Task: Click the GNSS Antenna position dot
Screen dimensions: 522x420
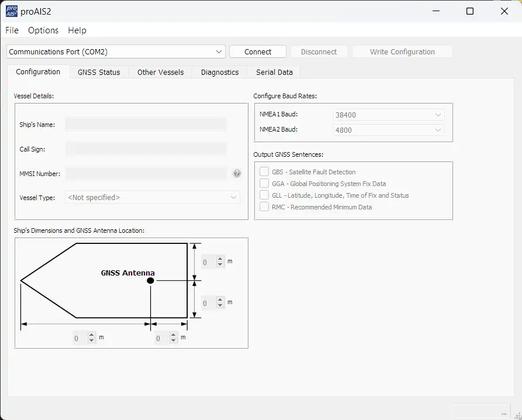Action: [150, 281]
